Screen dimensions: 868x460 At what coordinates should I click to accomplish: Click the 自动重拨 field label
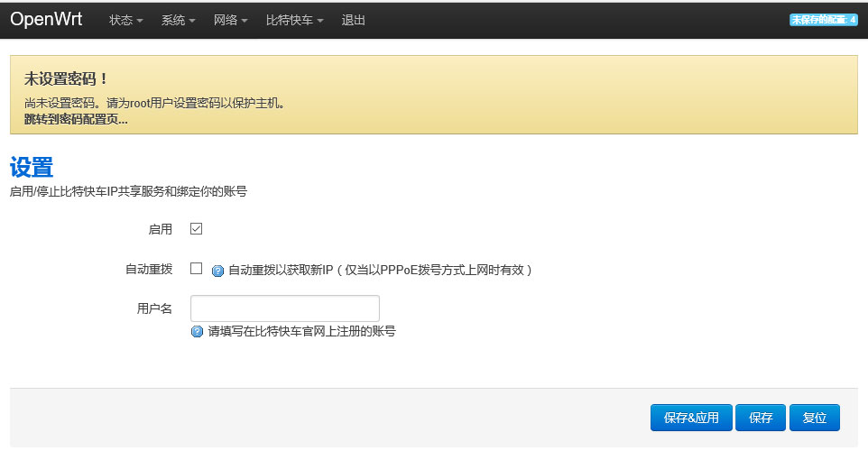coord(149,269)
